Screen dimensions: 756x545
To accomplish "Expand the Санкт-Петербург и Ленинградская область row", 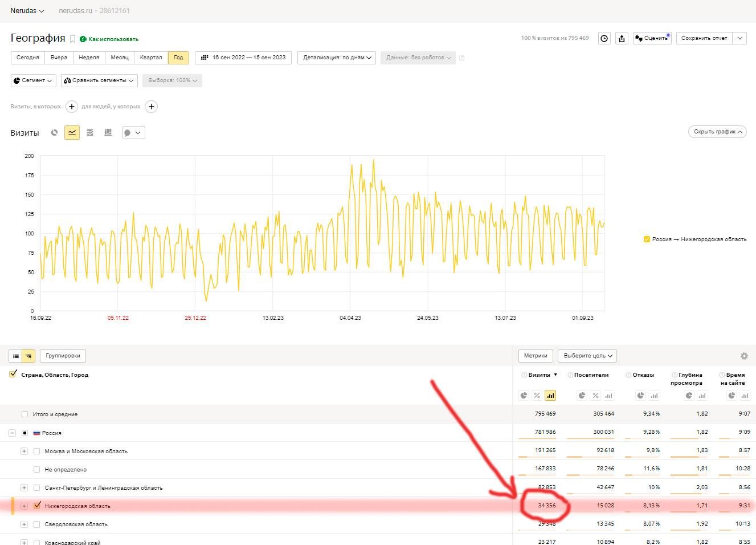I will (24, 487).
